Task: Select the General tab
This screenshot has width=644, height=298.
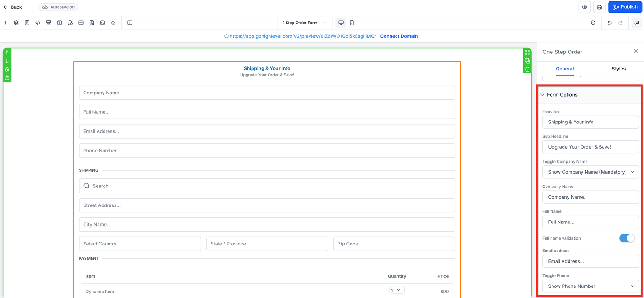Action: point(565,69)
